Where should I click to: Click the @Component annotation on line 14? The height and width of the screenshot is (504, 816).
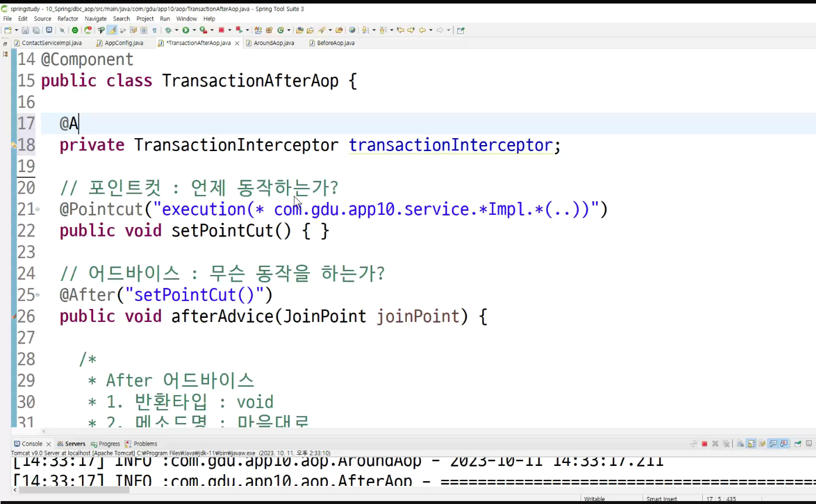(87, 60)
